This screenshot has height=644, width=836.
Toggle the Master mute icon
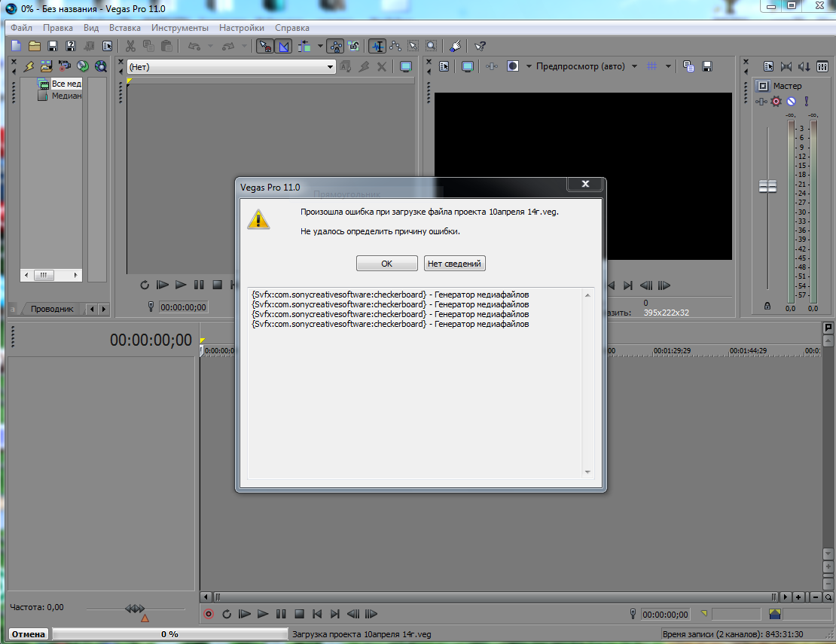(x=792, y=101)
